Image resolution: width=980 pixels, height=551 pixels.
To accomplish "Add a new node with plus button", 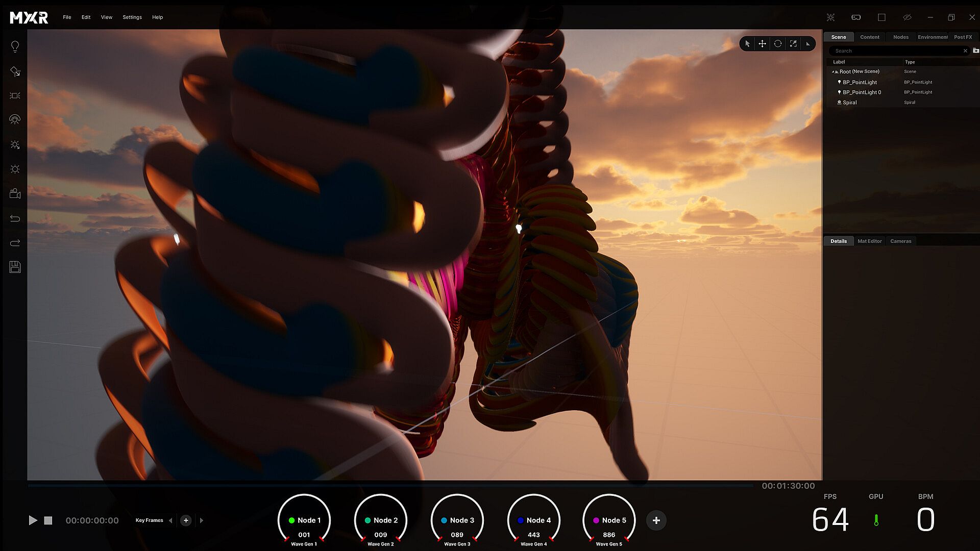I will (656, 520).
